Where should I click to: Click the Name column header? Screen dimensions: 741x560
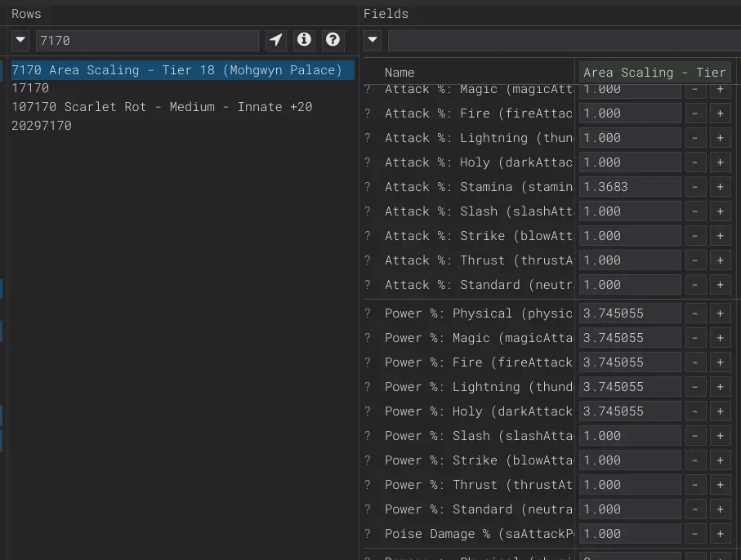(400, 72)
